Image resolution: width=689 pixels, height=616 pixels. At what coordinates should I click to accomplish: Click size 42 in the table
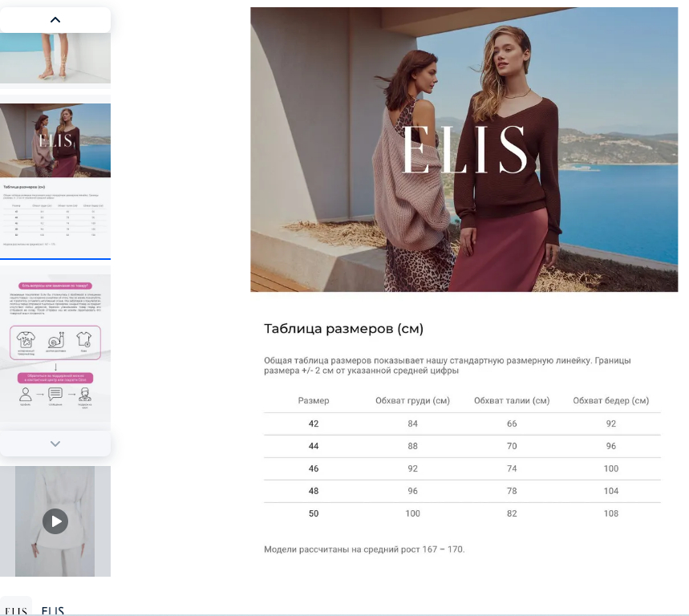314,423
